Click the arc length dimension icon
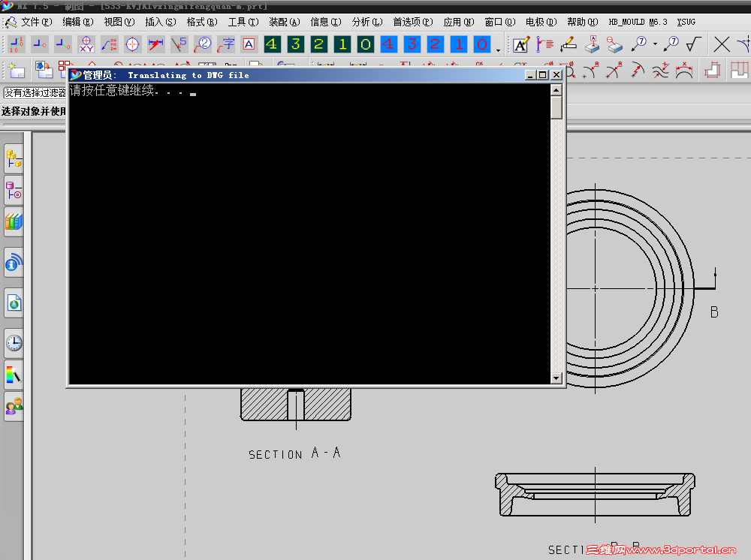 684,71
